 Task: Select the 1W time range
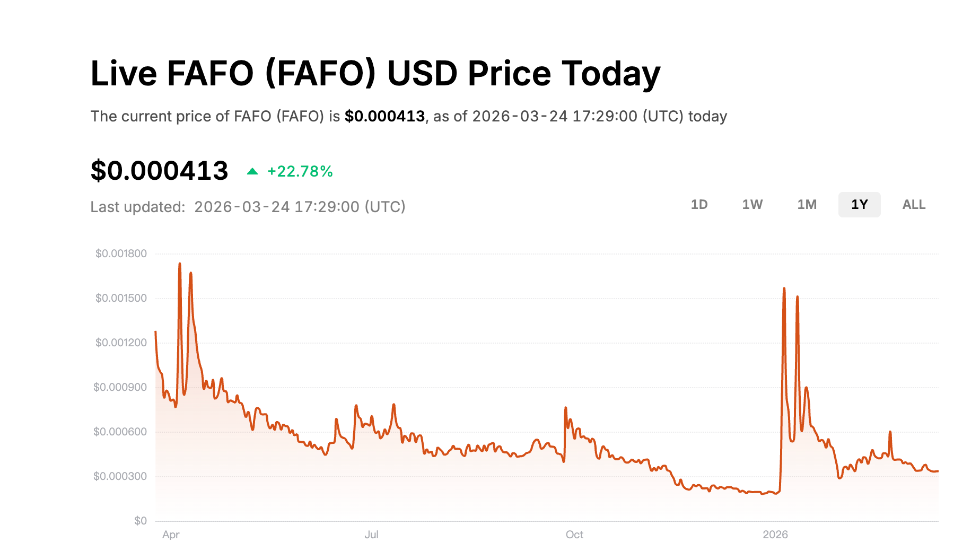tap(752, 205)
